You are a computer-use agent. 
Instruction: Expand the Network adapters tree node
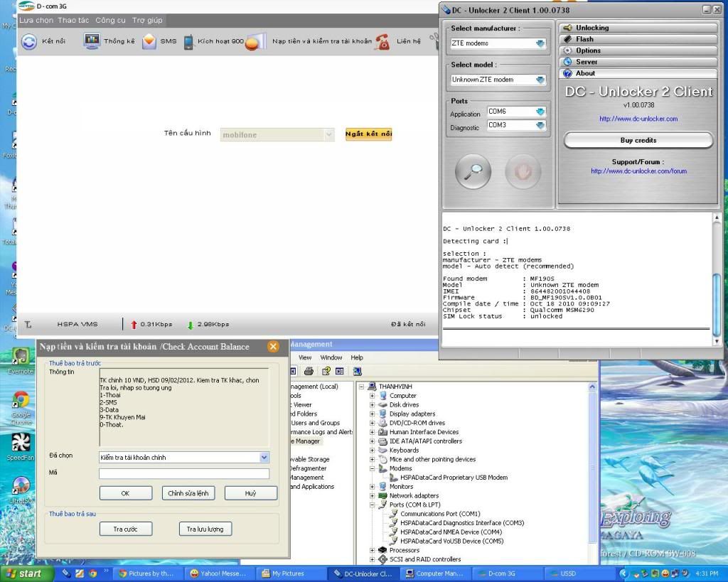tap(372, 496)
